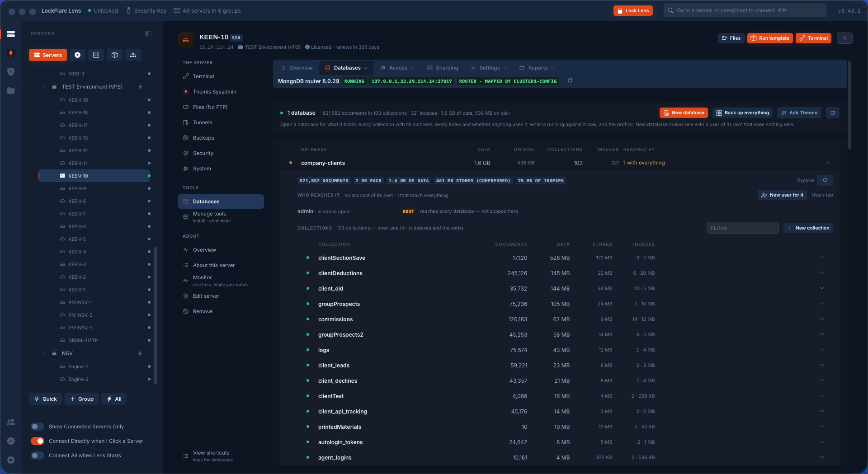Viewport: 868px width, 474px height.
Task: Open the Themis flame icon in left rail
Action: 11,53
